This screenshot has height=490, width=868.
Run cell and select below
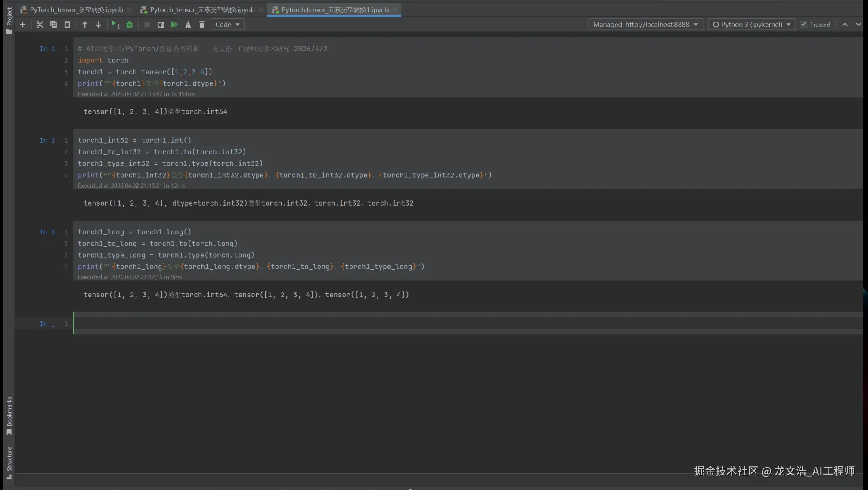tap(115, 25)
